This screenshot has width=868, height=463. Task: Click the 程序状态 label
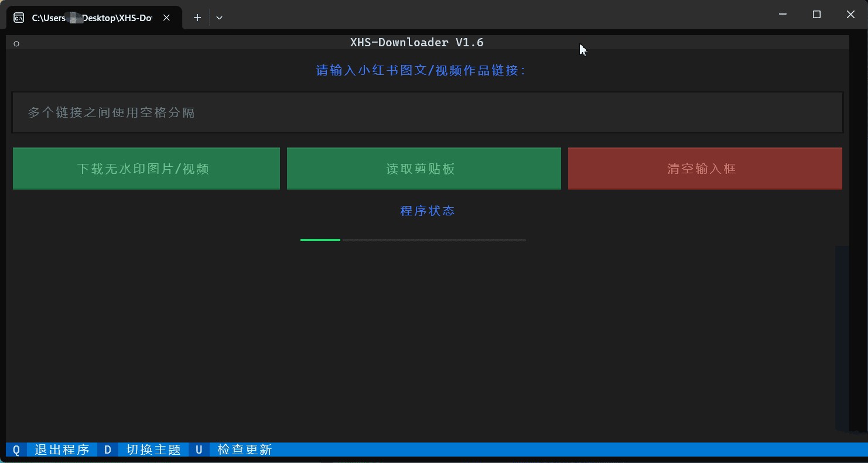point(428,211)
